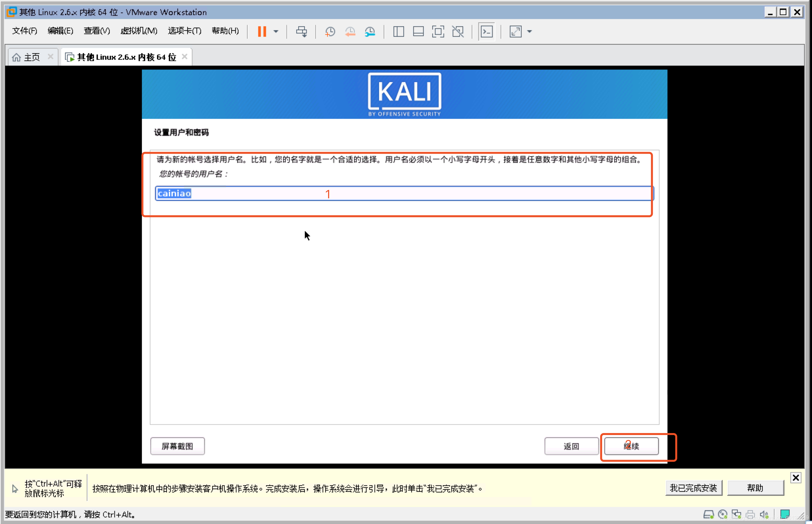This screenshot has width=812, height=524.
Task: Click the stretch guest display icon
Action: (515, 32)
